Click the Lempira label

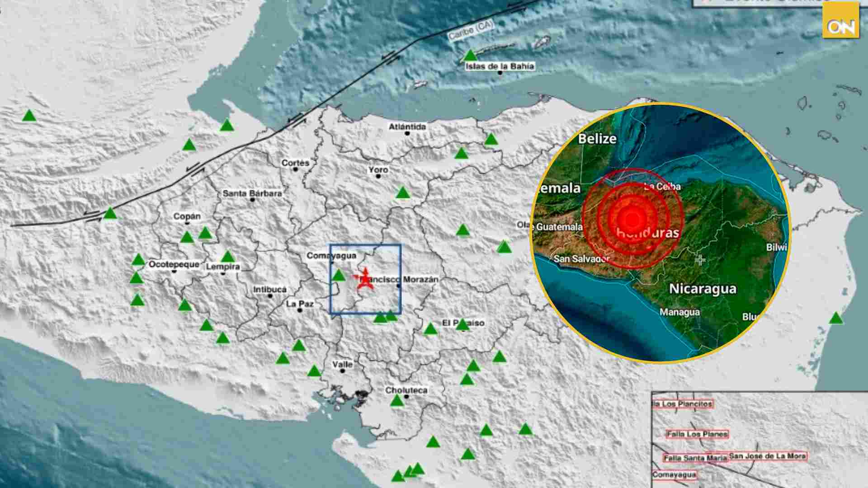(x=223, y=267)
